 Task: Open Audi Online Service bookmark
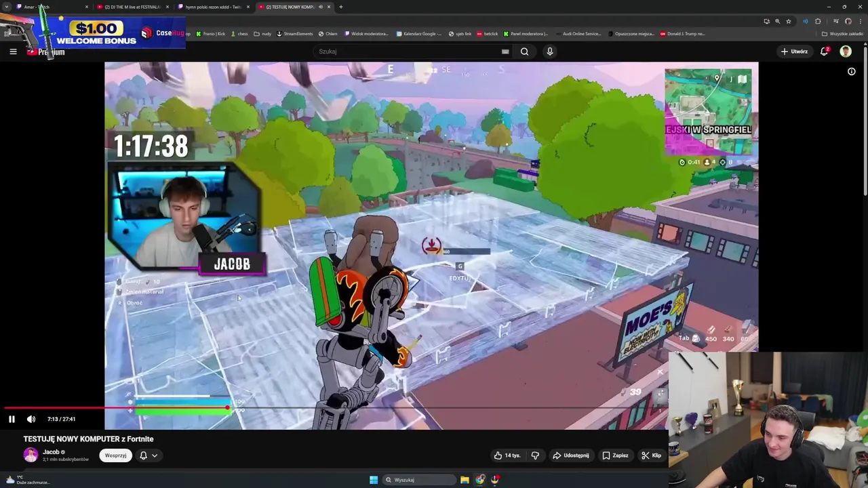point(578,33)
